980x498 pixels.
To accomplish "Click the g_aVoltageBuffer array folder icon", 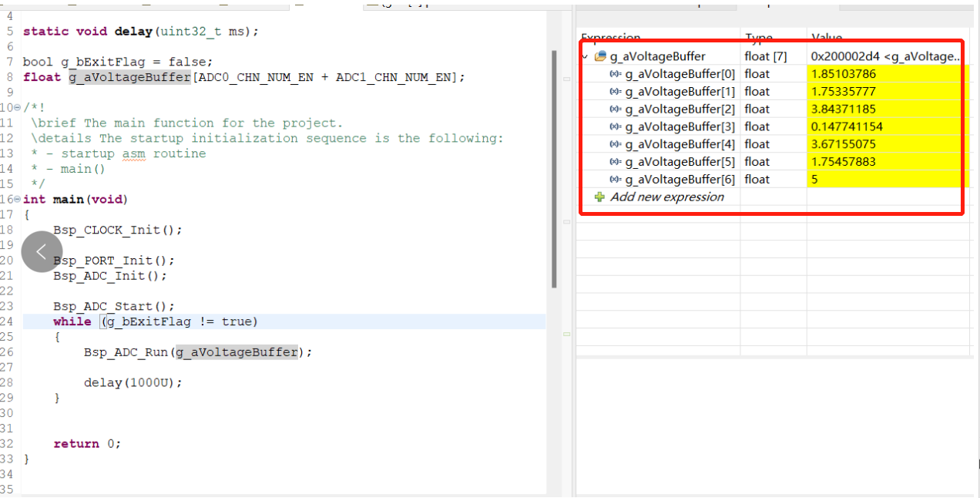I will click(600, 56).
